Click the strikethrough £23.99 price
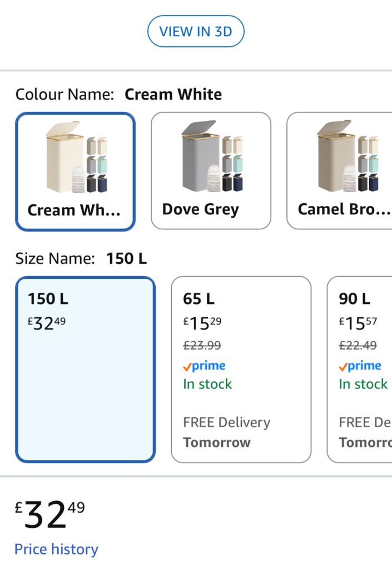The image size is (392, 570). pyautogui.click(x=202, y=345)
